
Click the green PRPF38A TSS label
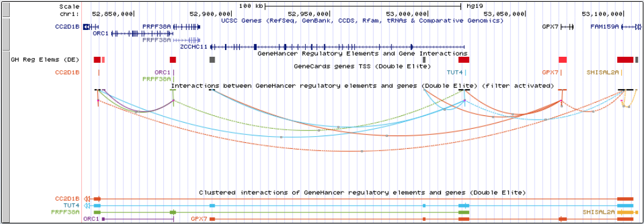coord(157,79)
